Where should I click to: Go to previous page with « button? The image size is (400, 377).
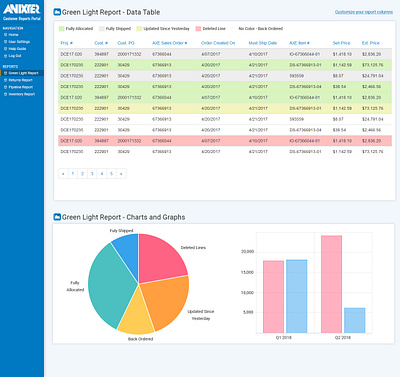click(x=63, y=174)
